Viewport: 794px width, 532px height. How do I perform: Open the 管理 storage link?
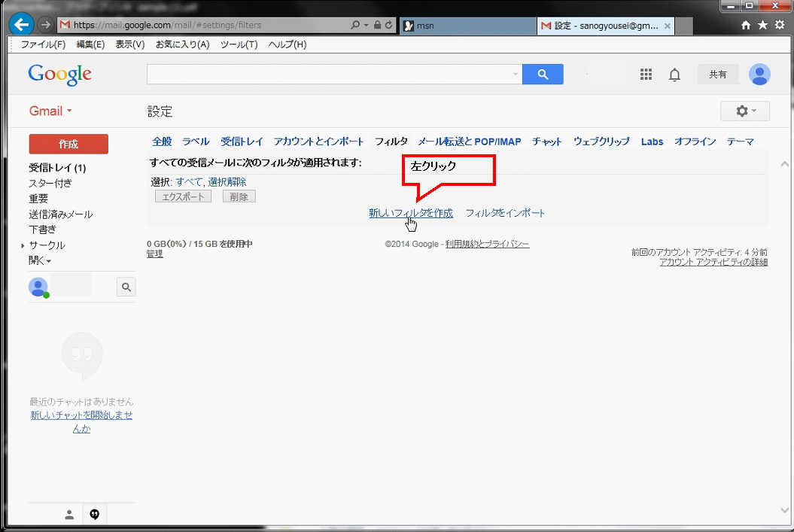(154, 254)
